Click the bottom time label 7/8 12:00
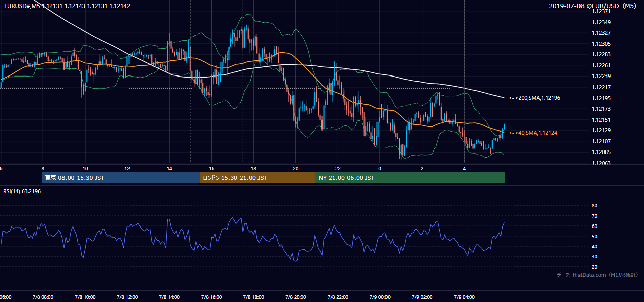This screenshot has width=644, height=302. tap(127, 297)
